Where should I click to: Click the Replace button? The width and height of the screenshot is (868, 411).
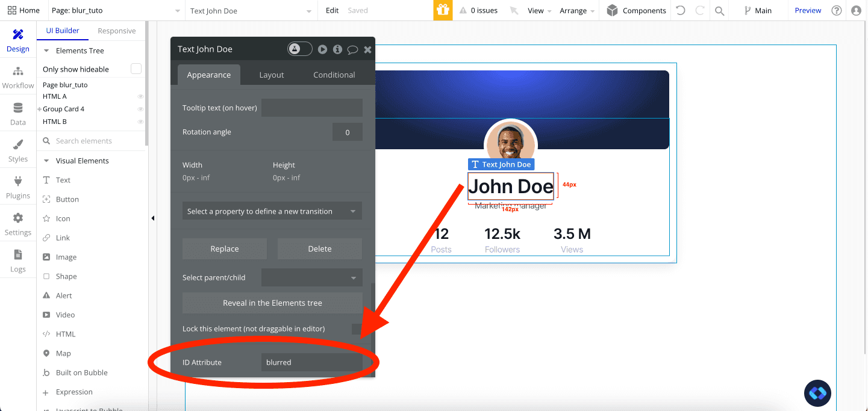(x=225, y=249)
